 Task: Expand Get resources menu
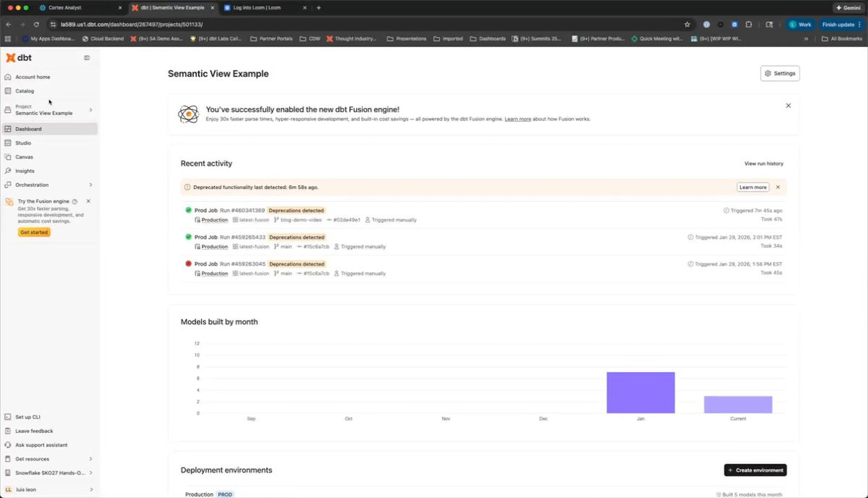pos(49,459)
